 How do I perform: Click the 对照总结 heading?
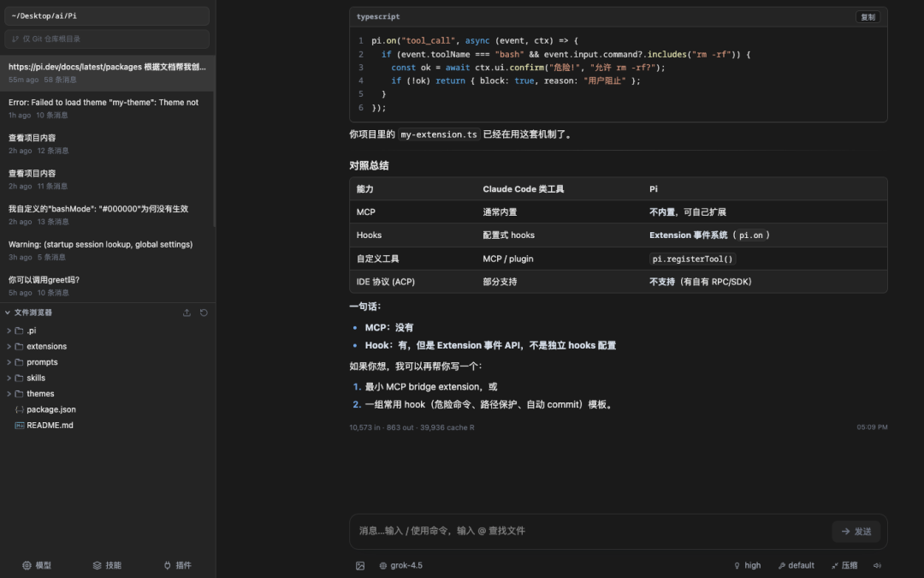[x=369, y=166]
